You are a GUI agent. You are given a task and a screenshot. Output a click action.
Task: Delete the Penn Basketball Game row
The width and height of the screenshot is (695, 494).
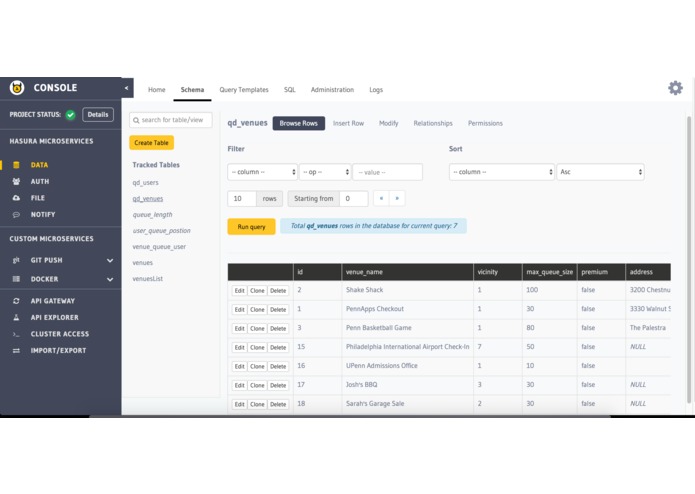(278, 329)
